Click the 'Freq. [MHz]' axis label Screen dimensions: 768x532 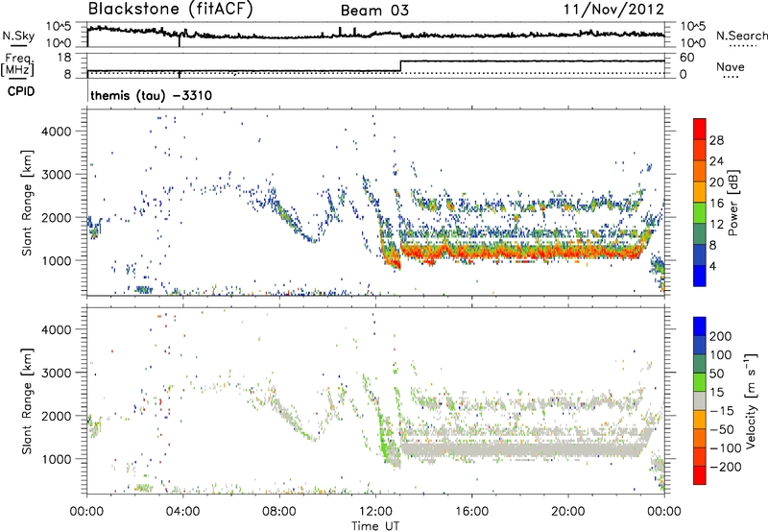point(18,64)
